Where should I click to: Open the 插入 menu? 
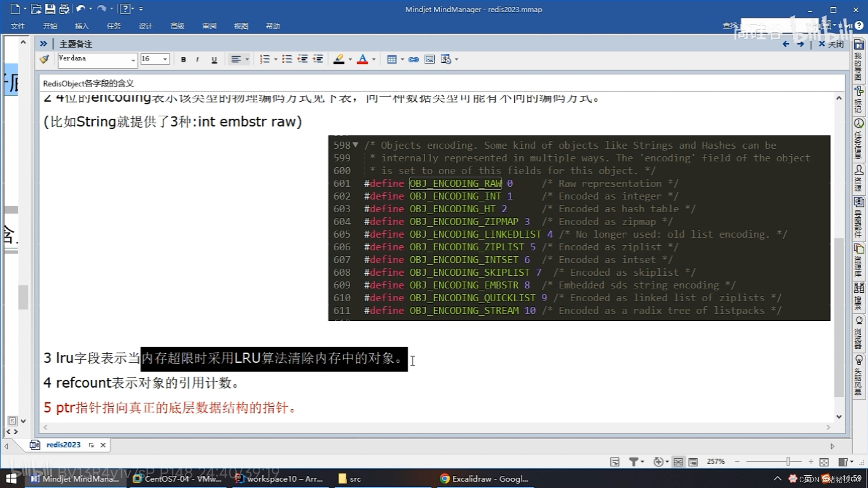click(x=81, y=26)
